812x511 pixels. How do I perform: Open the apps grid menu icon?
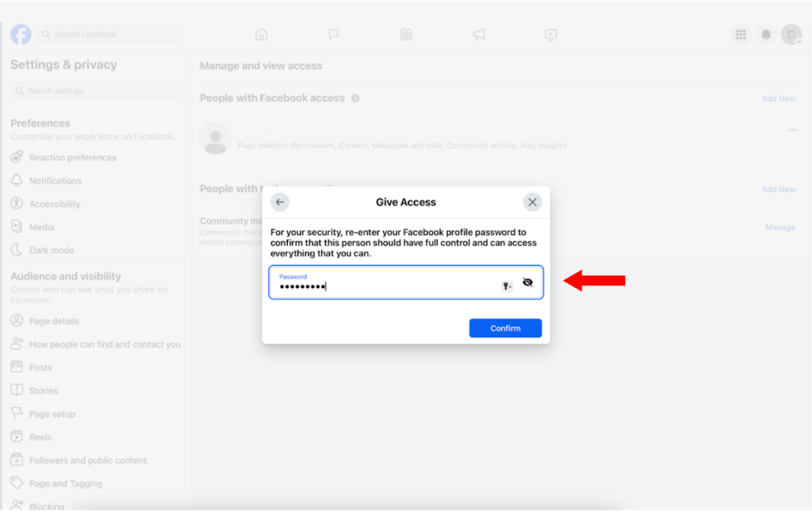(x=741, y=35)
